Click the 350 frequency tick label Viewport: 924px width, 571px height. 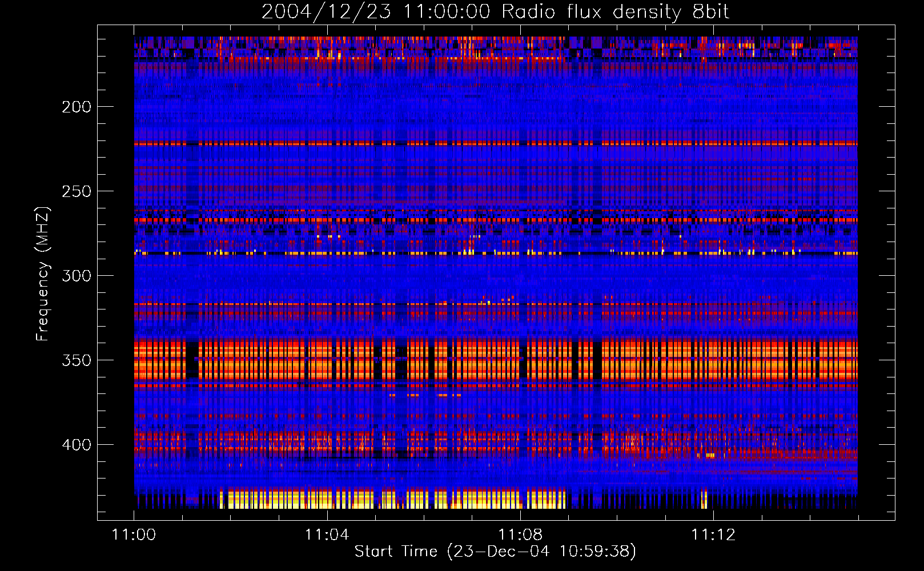(x=77, y=360)
